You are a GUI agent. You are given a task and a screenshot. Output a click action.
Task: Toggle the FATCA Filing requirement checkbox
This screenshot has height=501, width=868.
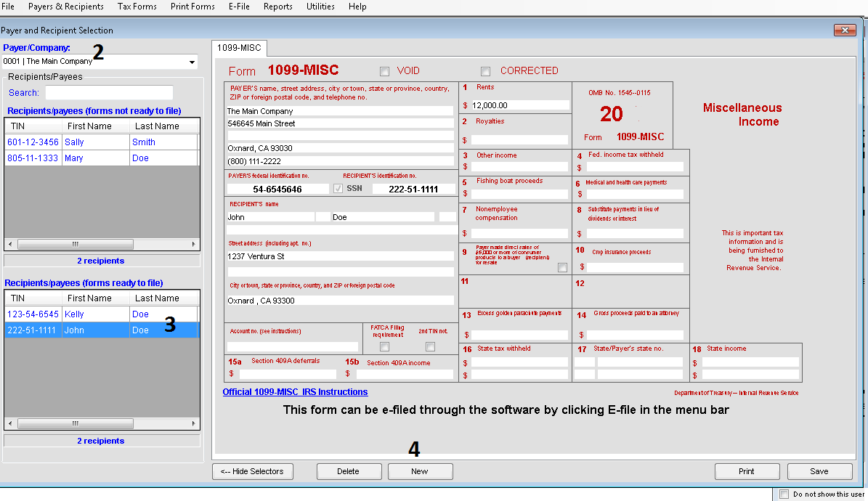[385, 347]
